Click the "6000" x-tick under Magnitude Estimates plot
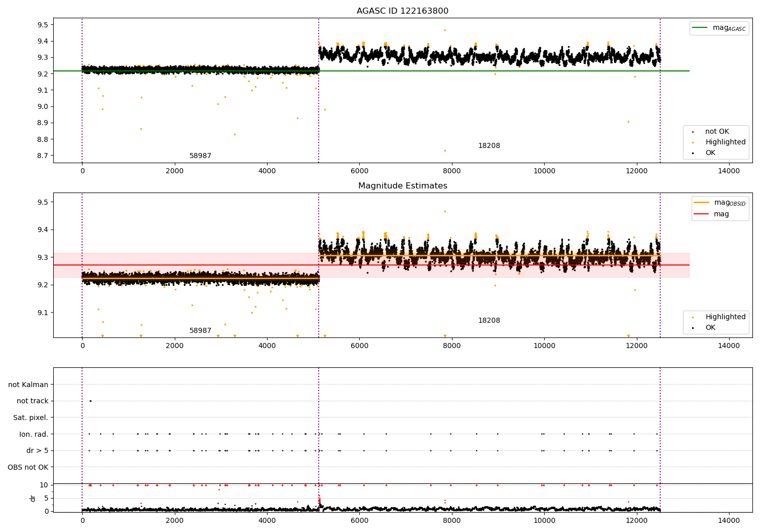The image size is (760, 532). [x=359, y=346]
